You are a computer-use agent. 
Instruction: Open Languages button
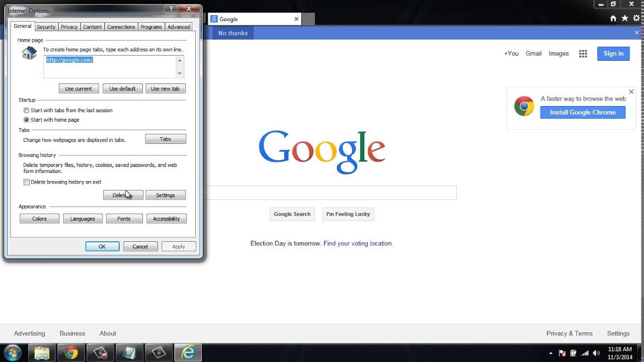(83, 219)
